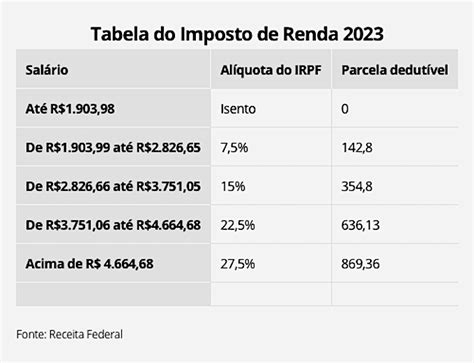Image resolution: width=474 pixels, height=363 pixels.
Task: Click the deductible value 0 cell
Action: [395, 108]
